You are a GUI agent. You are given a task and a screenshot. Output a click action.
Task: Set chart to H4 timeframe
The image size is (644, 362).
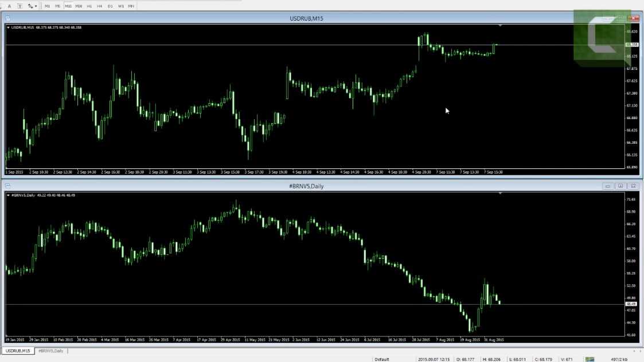tap(99, 6)
